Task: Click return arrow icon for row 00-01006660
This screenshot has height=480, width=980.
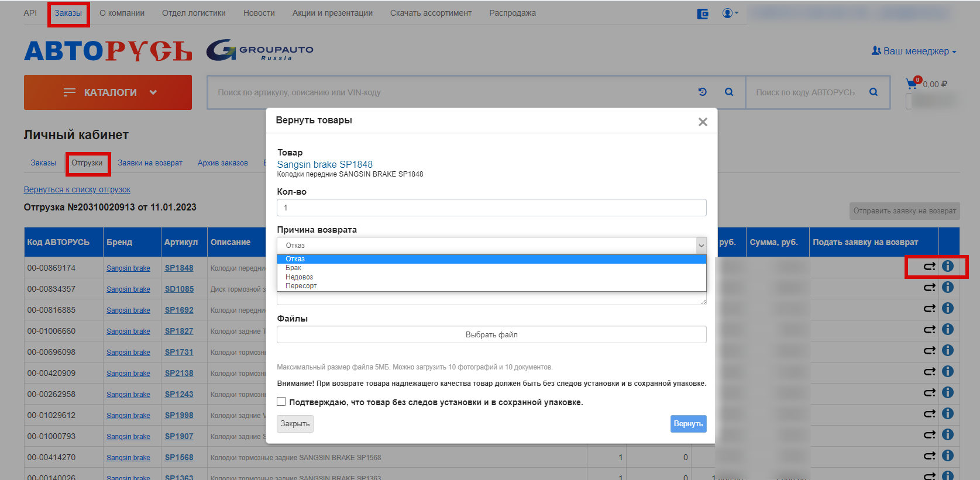Action: [x=929, y=330]
